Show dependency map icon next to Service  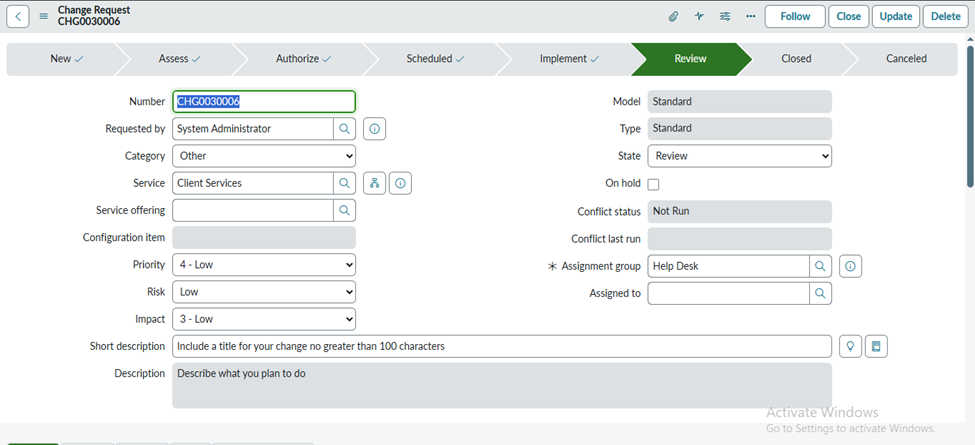[374, 183]
